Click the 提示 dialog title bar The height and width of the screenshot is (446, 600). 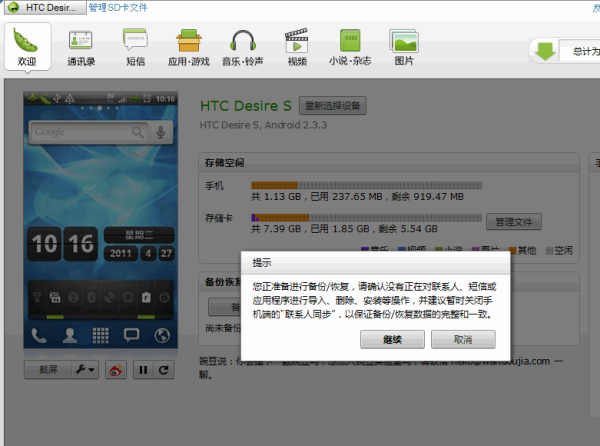(x=375, y=263)
